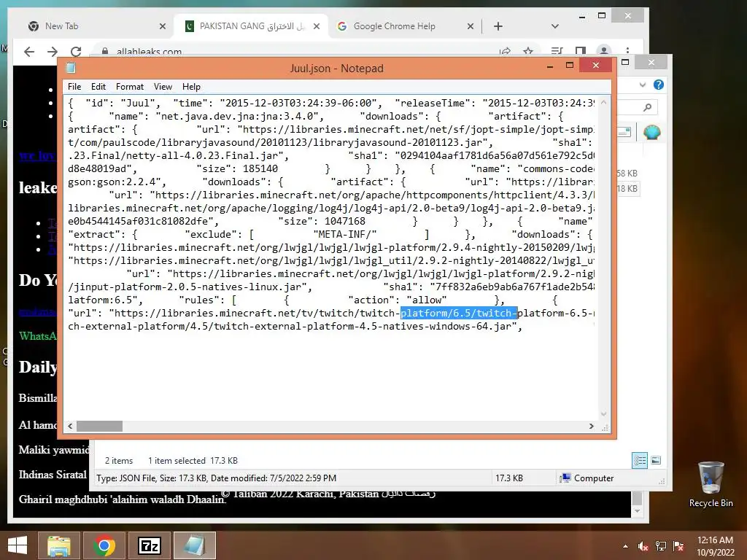Expand the Explorer ribbon chevron
Image resolution: width=747 pixels, height=560 pixels.
[x=643, y=85]
